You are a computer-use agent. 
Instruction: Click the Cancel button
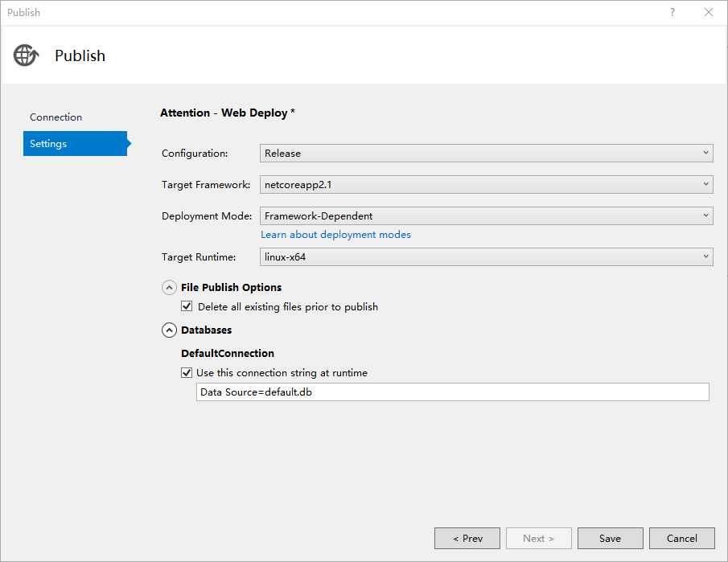(681, 538)
